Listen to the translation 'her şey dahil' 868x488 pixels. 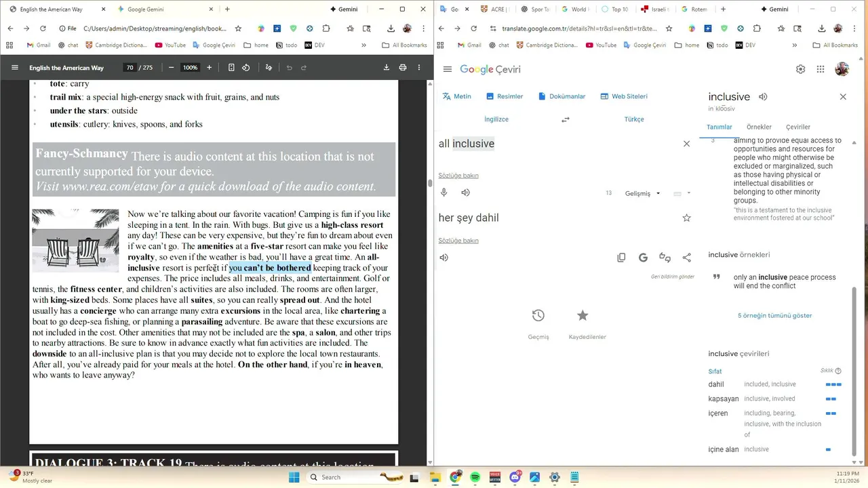[444, 258]
